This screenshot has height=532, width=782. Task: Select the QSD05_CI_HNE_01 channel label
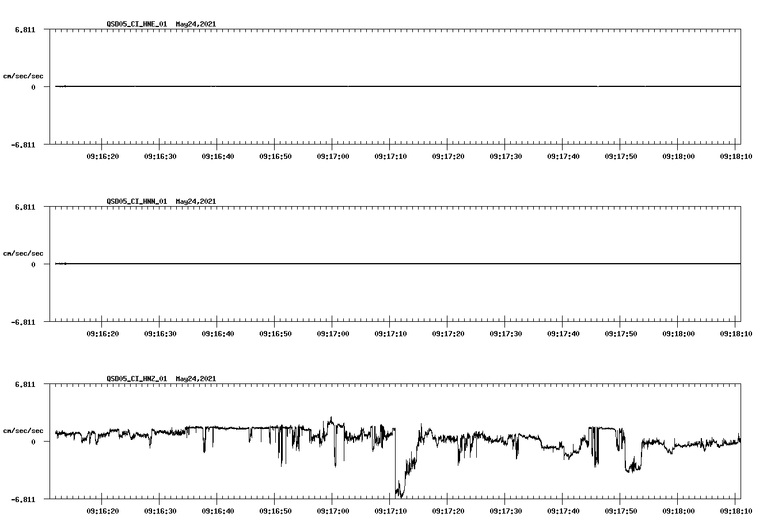[136, 25]
